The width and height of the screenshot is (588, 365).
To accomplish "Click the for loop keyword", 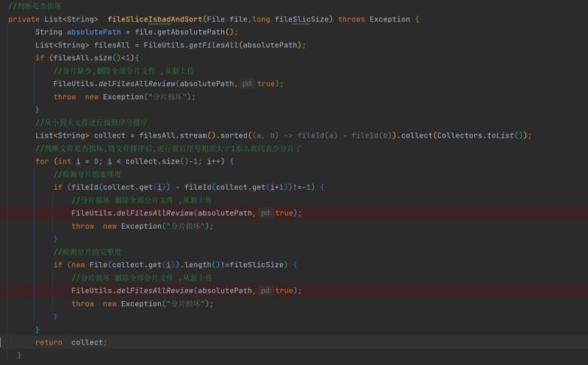I will click(42, 161).
